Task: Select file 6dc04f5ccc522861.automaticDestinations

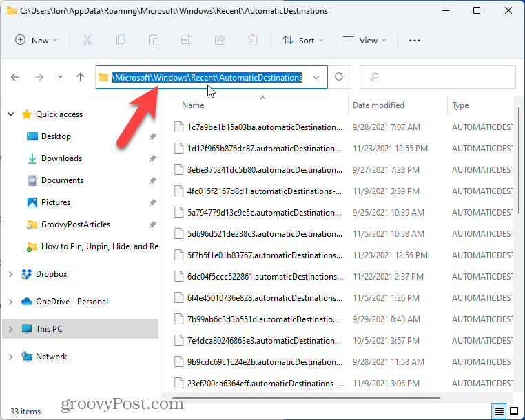Action: pyautogui.click(x=265, y=277)
